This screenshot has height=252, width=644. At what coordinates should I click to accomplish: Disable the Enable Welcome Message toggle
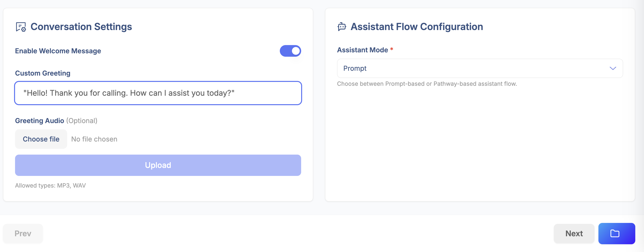(x=290, y=51)
